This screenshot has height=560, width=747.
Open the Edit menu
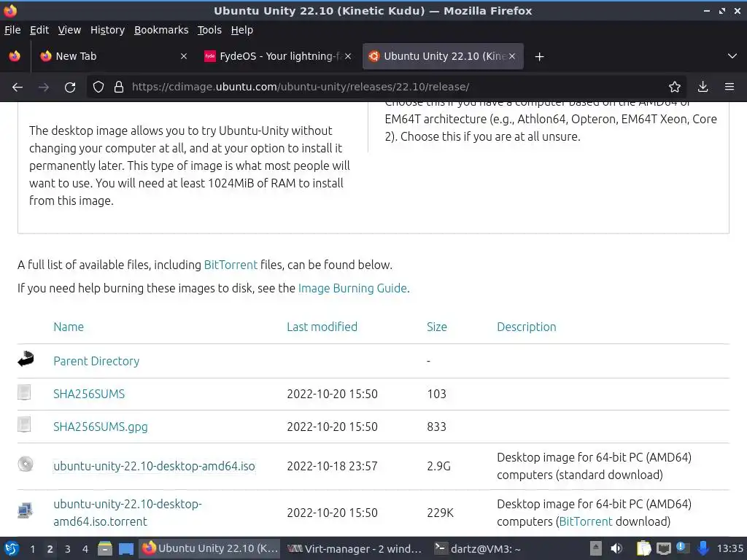(39, 30)
